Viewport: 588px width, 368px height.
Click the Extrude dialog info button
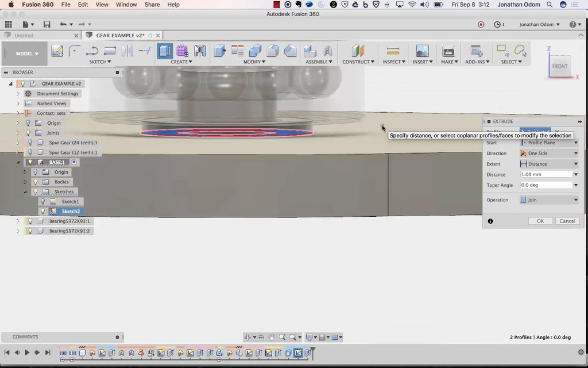pos(490,221)
